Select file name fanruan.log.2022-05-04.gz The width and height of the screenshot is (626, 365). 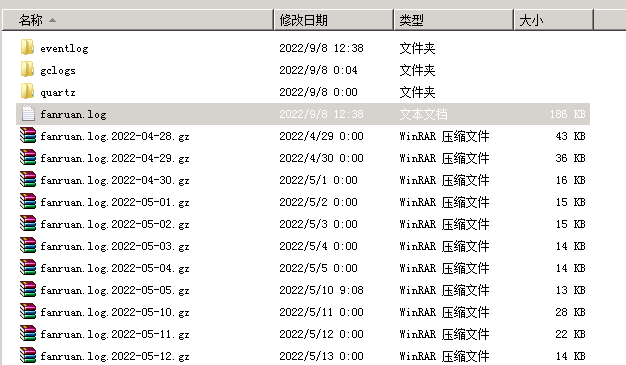click(115, 268)
